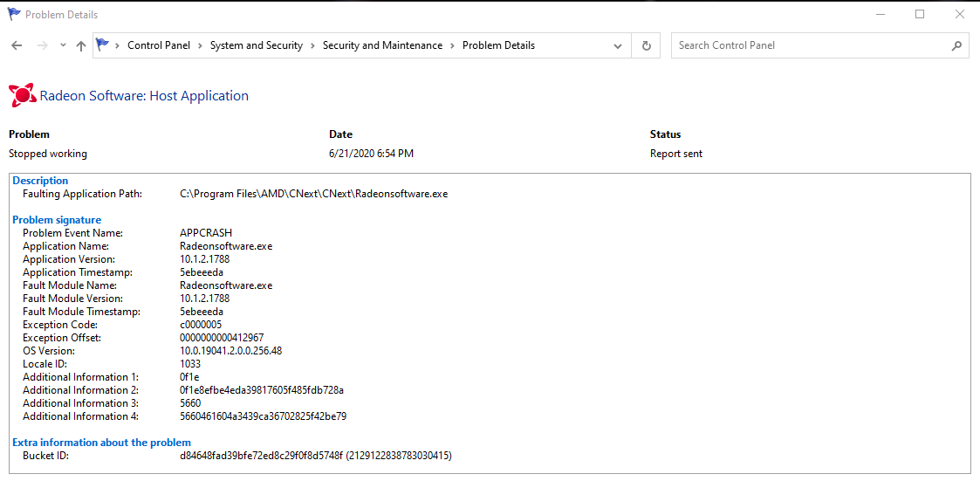Click the exception code c0000005
Image resolution: width=980 pixels, height=481 pixels.
pos(201,325)
